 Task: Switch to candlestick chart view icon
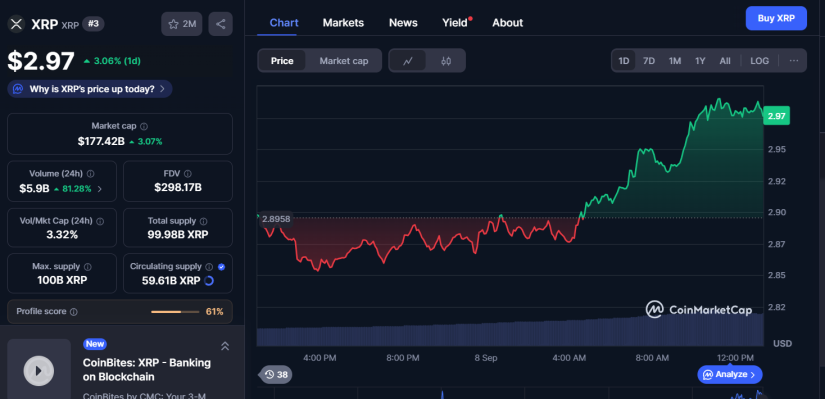446,61
